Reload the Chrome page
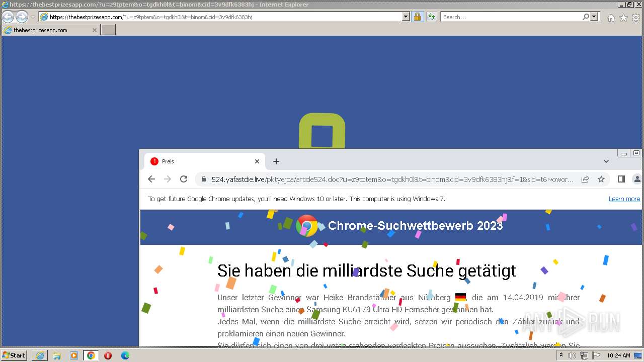 coord(184,179)
